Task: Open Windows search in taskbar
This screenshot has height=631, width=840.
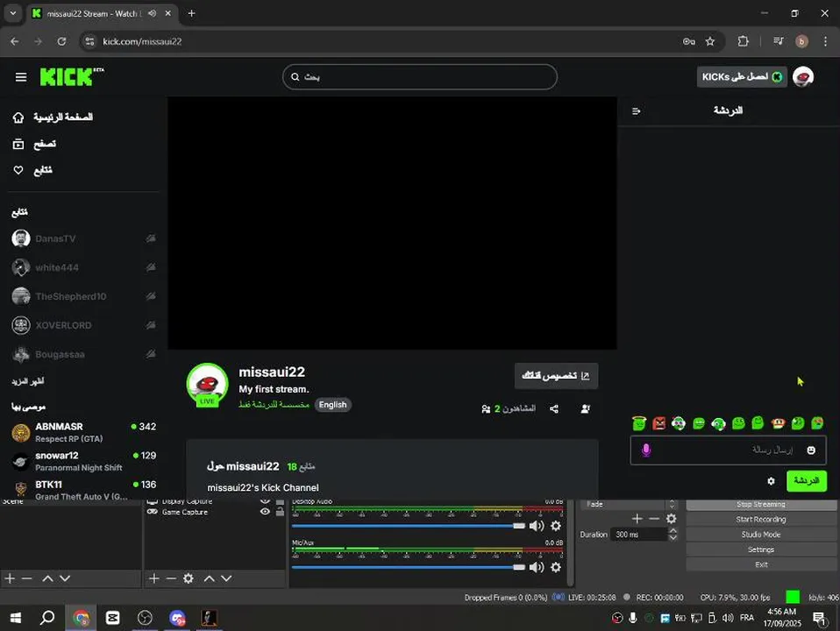Action: coord(47,618)
